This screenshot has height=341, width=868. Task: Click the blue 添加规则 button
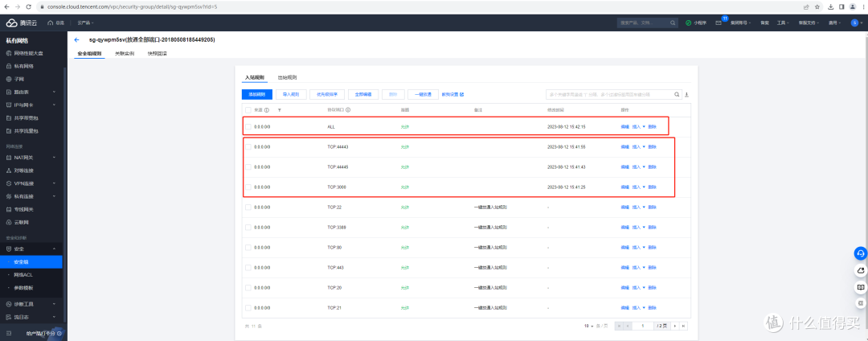coord(257,95)
